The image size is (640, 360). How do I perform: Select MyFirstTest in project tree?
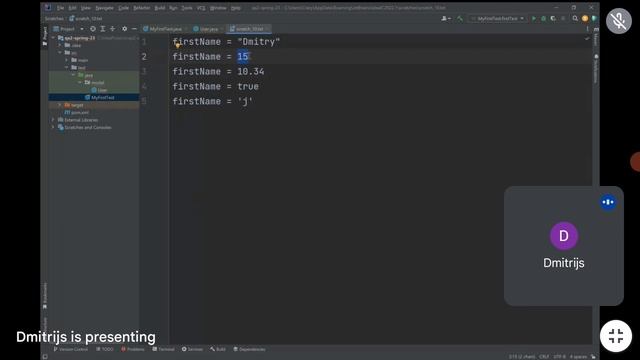pyautogui.click(x=100, y=98)
